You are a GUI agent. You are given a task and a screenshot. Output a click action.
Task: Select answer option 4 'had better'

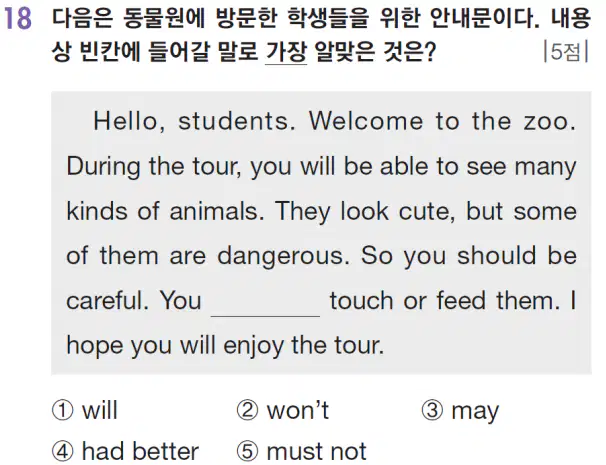(125, 451)
